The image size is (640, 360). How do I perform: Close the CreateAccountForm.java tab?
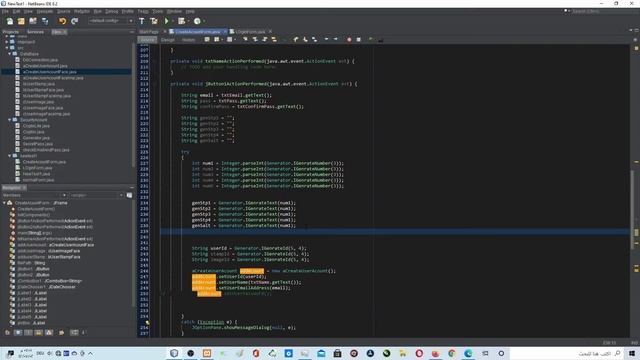(x=225, y=31)
